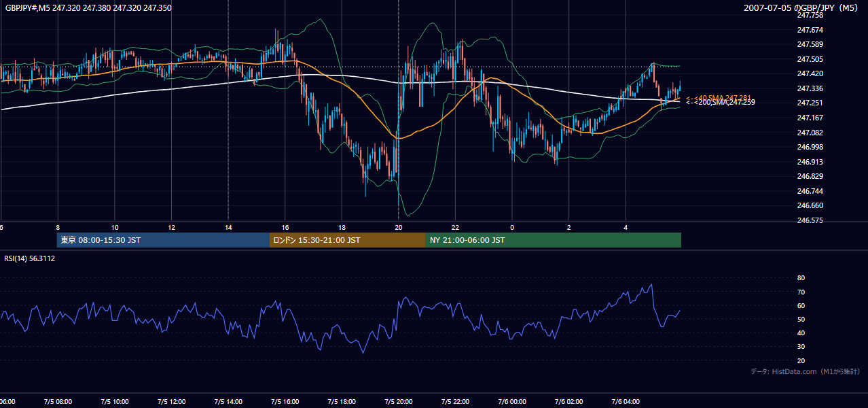Click the 7/6 02:00 date axis label
The height and width of the screenshot is (408, 868).
tap(569, 402)
